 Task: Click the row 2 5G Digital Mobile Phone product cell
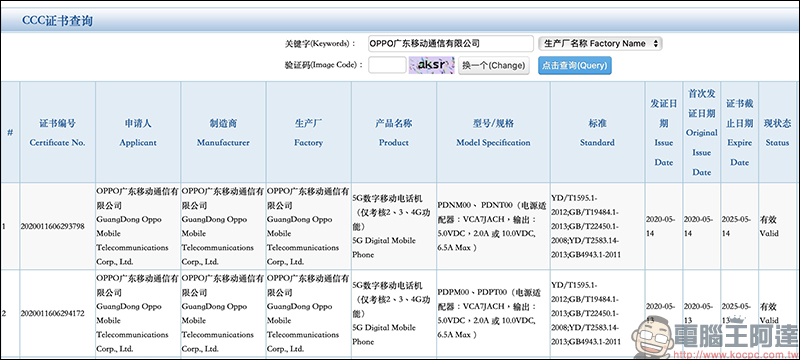pyautogui.click(x=394, y=313)
